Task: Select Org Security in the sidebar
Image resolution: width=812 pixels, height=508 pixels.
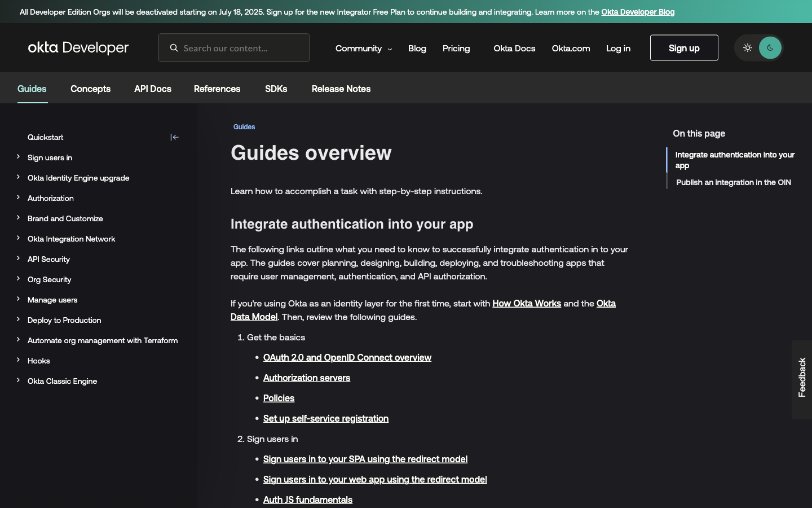Action: point(50,279)
